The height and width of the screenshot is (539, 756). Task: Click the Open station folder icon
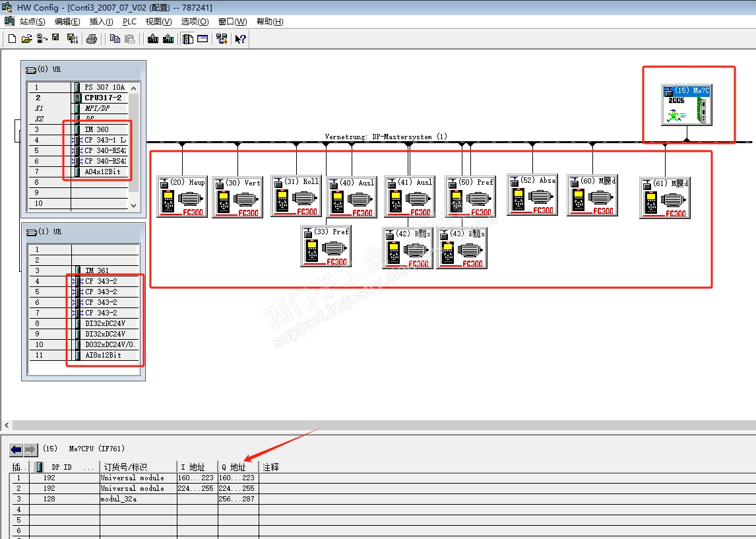pos(26,39)
